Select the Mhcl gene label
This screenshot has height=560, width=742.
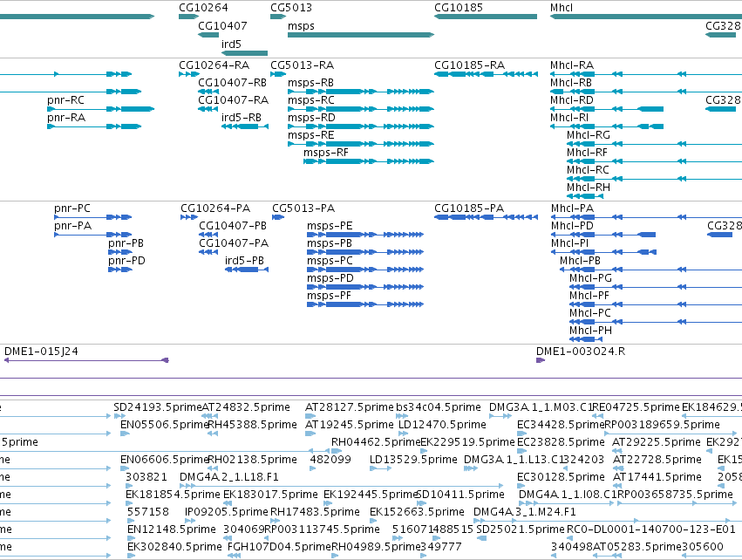(562, 8)
